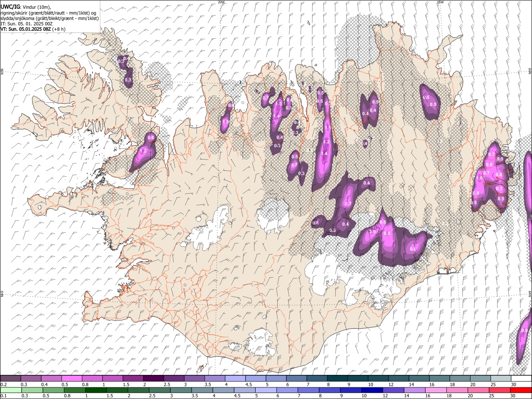Click the '1.5' snowfall value on the map
The image size is (532, 399).
[279, 103]
